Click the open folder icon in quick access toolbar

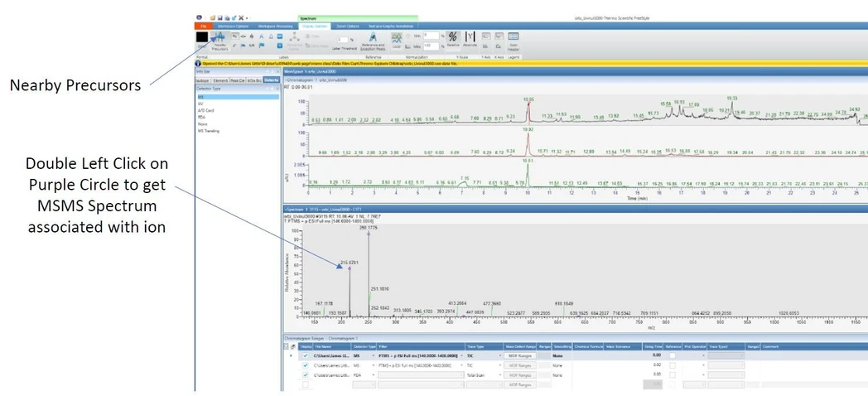[213, 17]
